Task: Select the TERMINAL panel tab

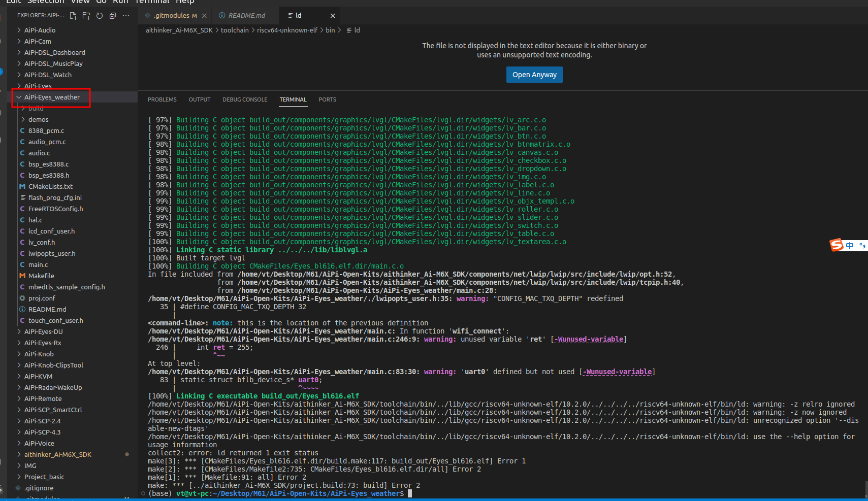Action: (x=293, y=99)
